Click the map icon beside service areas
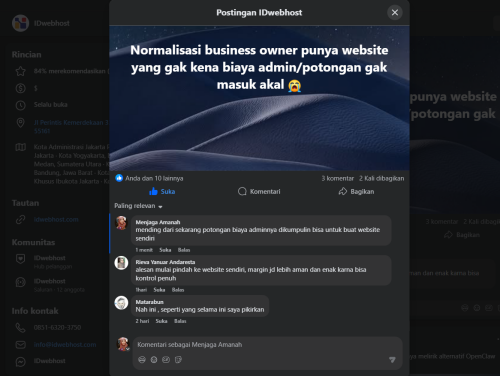 click(x=20, y=147)
